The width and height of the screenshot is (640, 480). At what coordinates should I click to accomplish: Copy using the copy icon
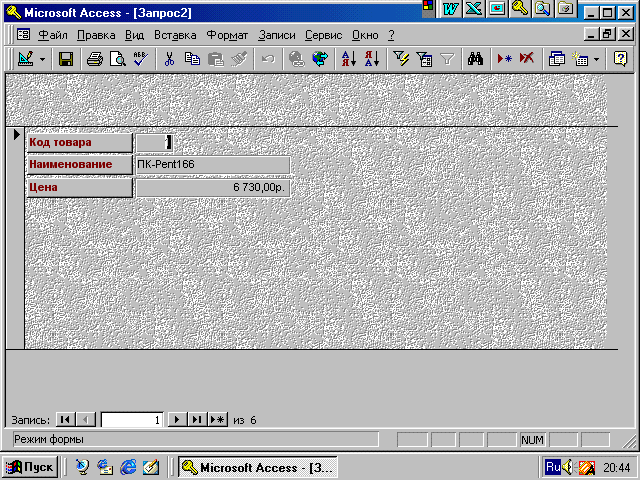192,59
